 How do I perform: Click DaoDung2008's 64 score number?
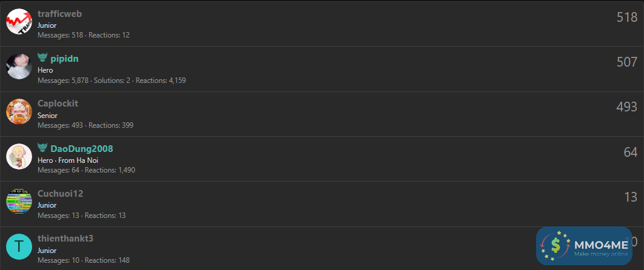[x=630, y=152]
